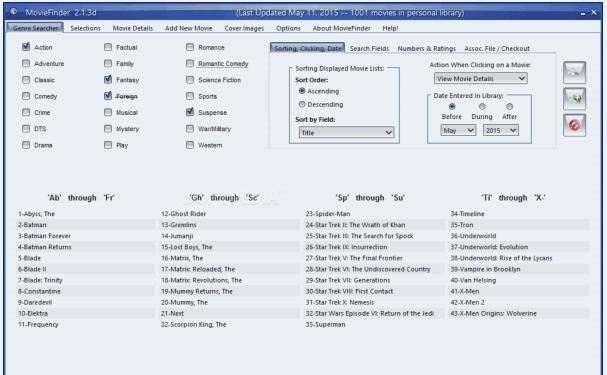Select the Genre Searcher tab
The width and height of the screenshot is (607, 375).
click(x=35, y=28)
